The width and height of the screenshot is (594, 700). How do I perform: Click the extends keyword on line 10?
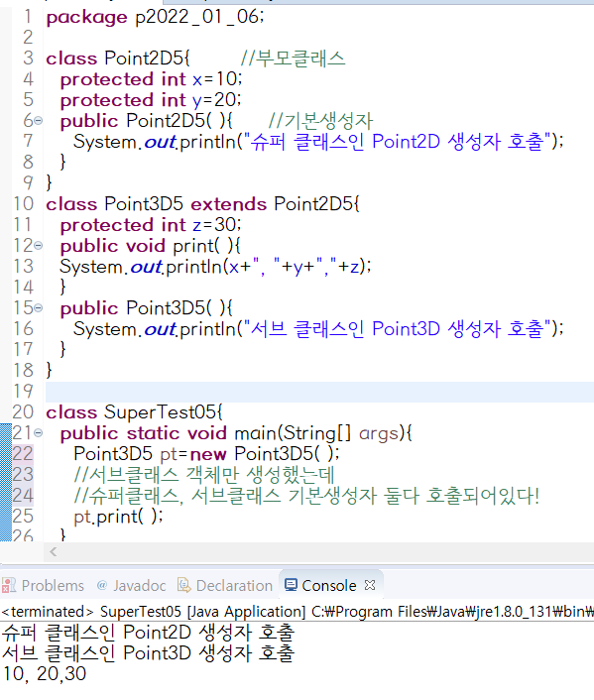pos(229,204)
